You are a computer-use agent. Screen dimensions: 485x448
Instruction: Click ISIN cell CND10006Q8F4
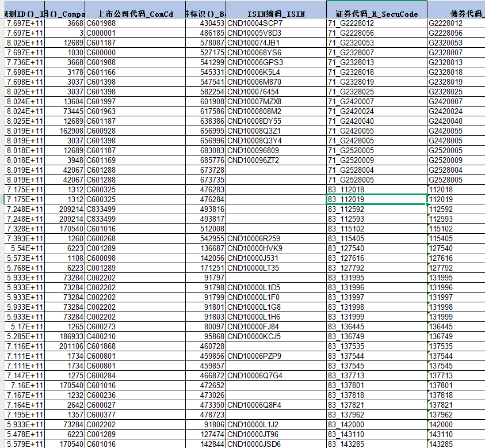[254, 405]
